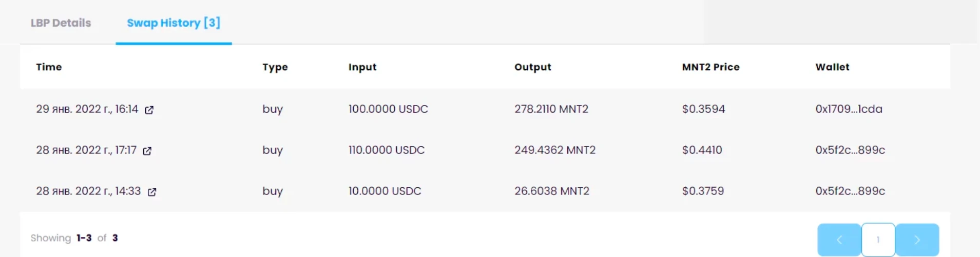Select the 278.2110 MNT2 output cell

click(551, 109)
